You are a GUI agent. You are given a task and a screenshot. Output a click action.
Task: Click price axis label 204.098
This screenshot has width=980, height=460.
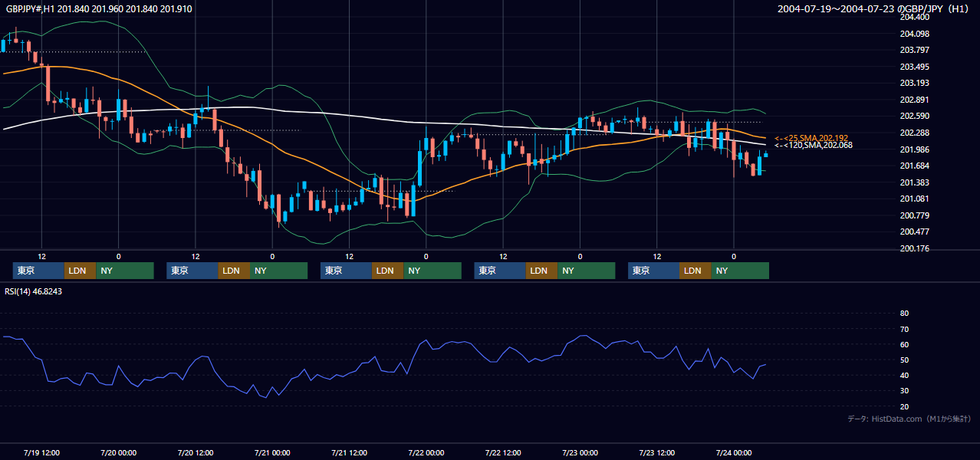(913, 34)
